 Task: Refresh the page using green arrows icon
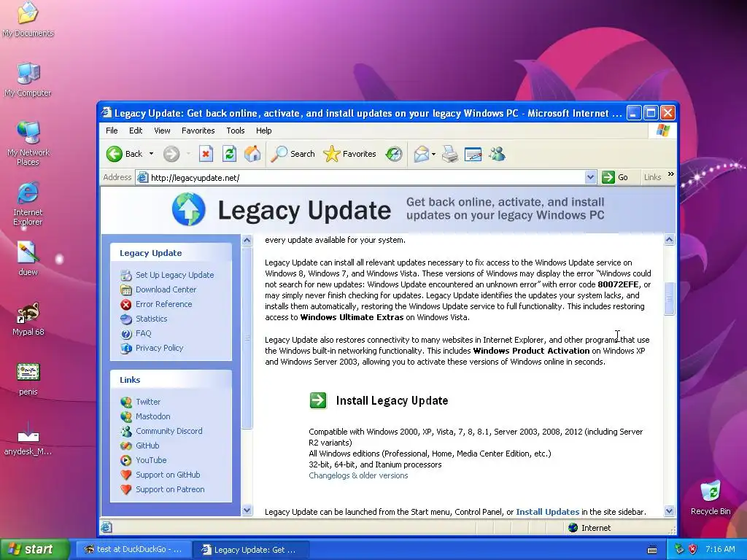[x=229, y=154]
